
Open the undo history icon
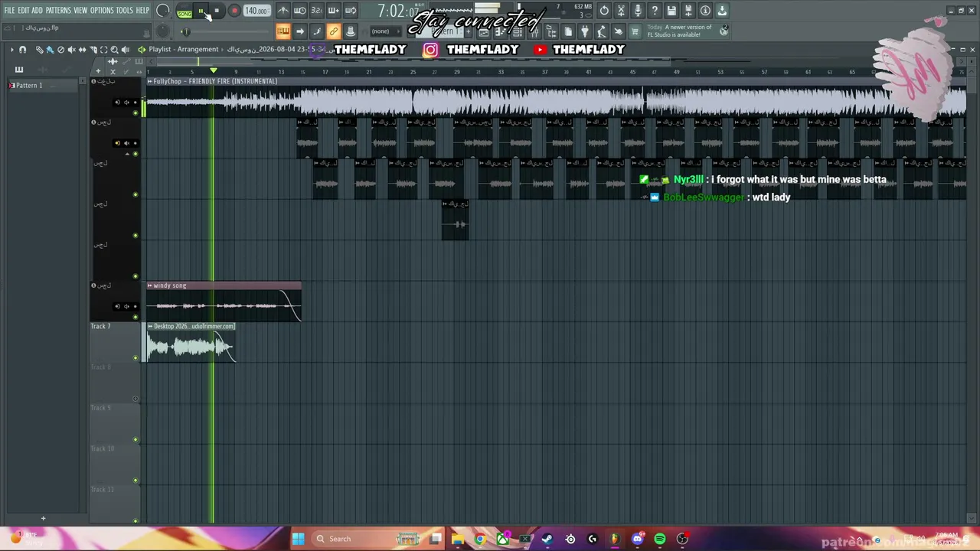(x=604, y=11)
